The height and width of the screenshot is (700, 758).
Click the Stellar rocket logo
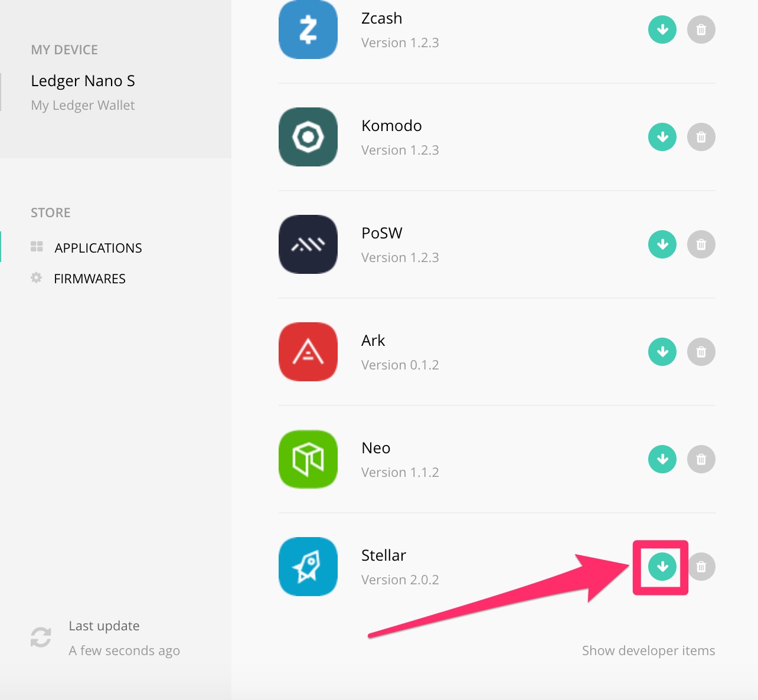click(x=308, y=567)
